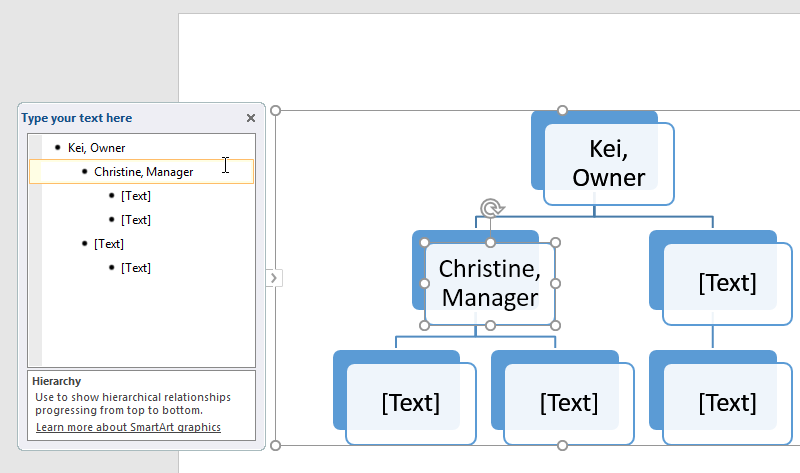Screen dimensions: 800x473
Task: Collapse text pane using frame edge arrow
Action: click(x=274, y=278)
